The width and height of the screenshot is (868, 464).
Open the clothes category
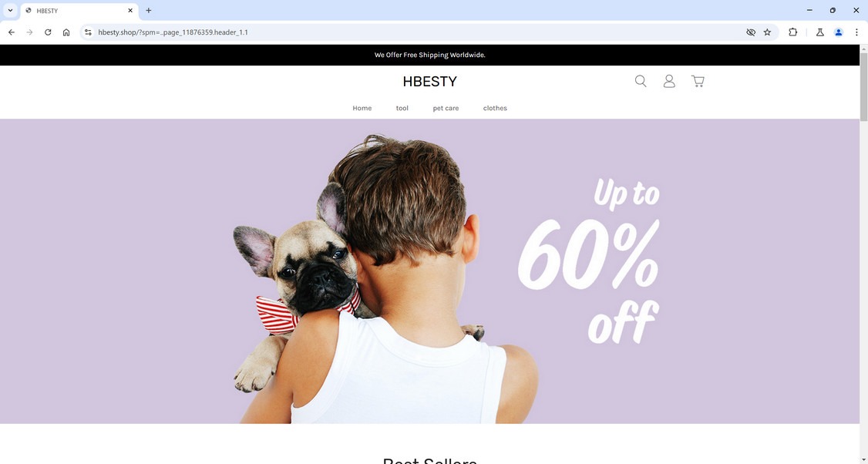pos(495,108)
